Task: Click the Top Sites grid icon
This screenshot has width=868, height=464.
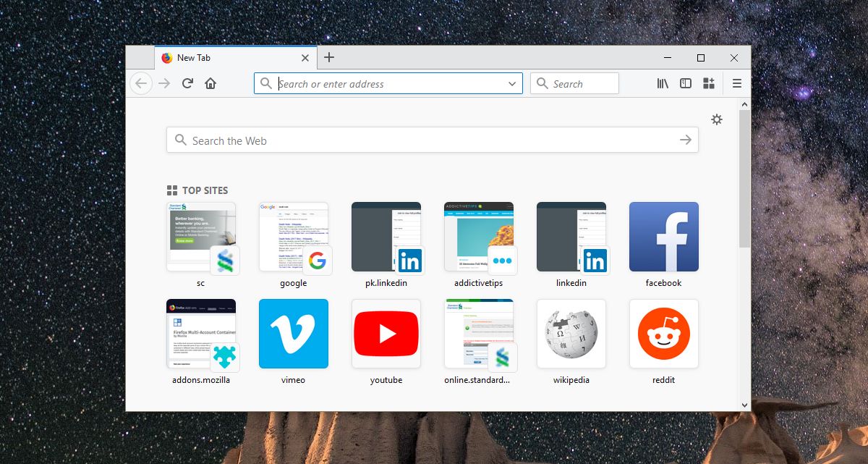Action: (172, 190)
